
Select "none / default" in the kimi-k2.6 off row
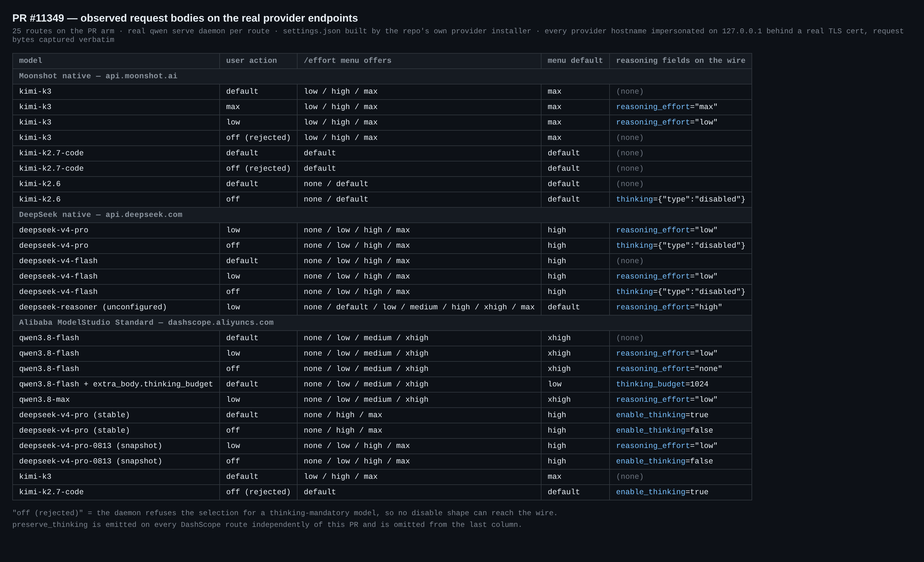click(x=336, y=200)
